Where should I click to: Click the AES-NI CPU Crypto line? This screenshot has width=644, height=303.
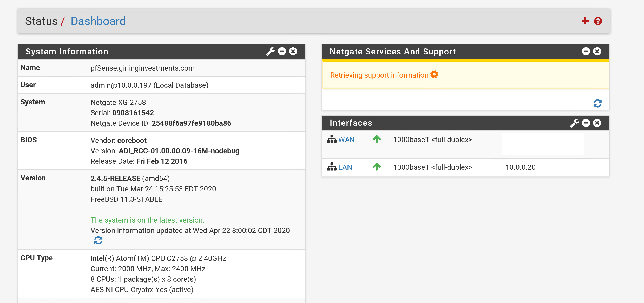pyautogui.click(x=142, y=289)
